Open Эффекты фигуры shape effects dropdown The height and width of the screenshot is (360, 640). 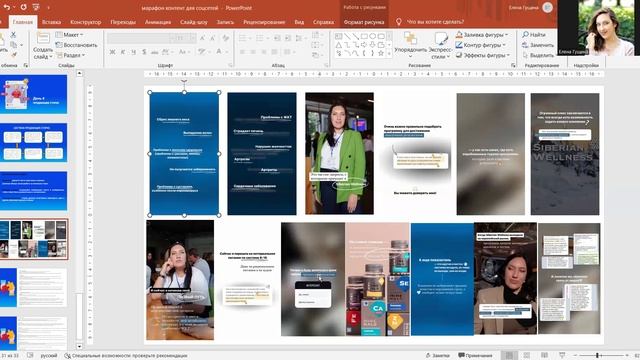point(483,55)
